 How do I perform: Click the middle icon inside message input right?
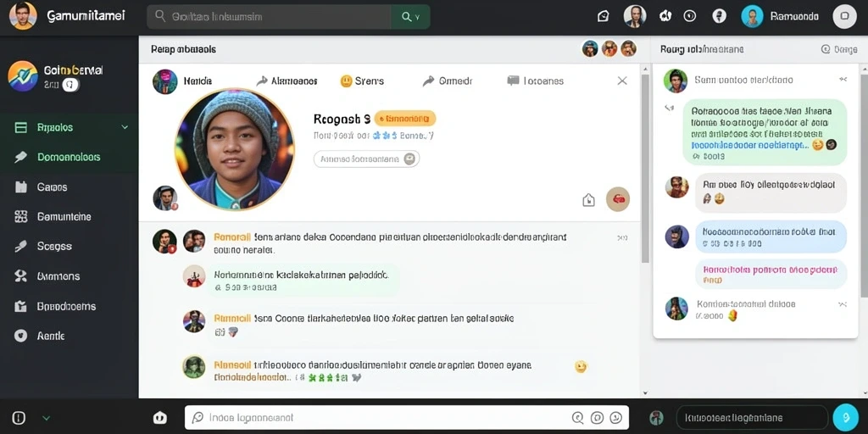(x=597, y=418)
